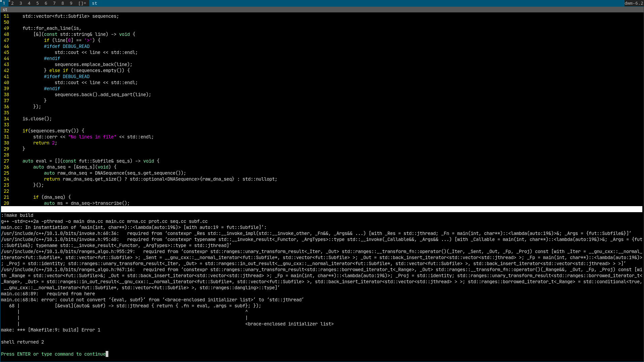Click the Press ENTER prompt text
Image resolution: width=644 pixels, height=362 pixels.
(53, 354)
